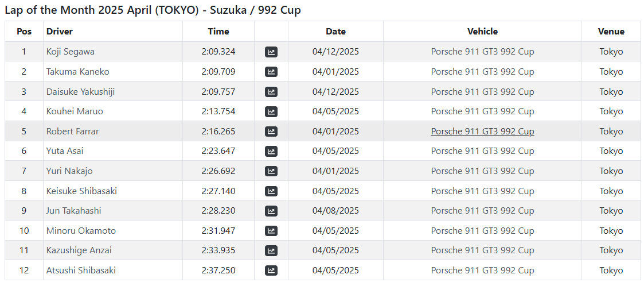Screen dimensions: 644x286
Task: Select the Date column header
Action: pos(336,31)
